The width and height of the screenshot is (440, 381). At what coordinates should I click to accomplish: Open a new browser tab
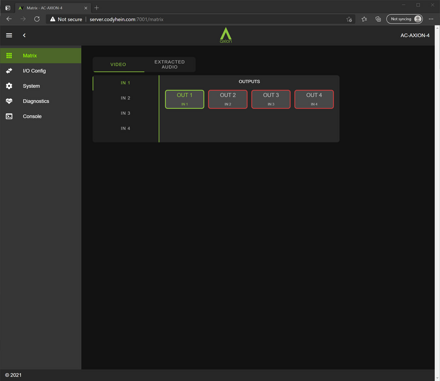(97, 8)
